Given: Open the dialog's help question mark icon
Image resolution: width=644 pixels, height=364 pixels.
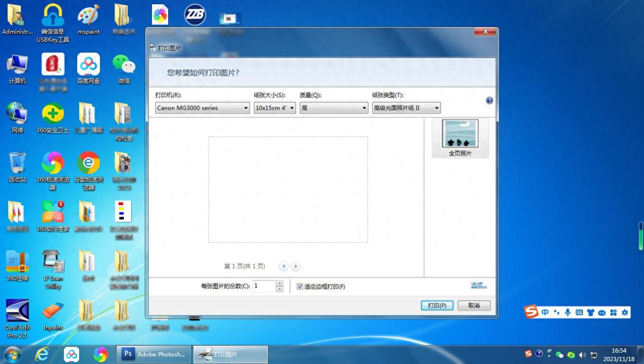Looking at the screenshot, I should 489,100.
